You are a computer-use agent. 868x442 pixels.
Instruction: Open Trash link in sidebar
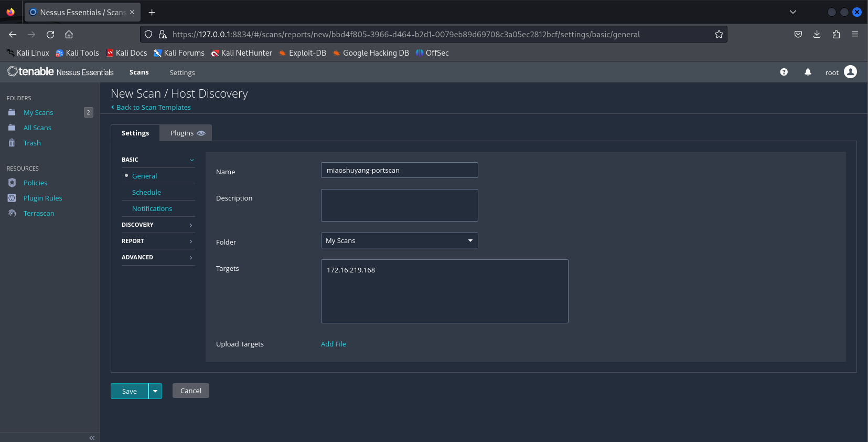coord(32,143)
